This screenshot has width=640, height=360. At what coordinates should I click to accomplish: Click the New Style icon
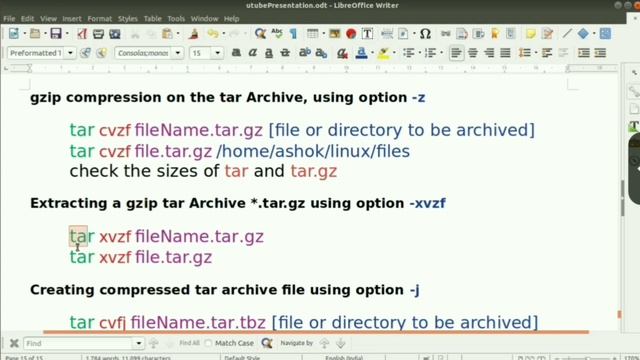(x=101, y=53)
